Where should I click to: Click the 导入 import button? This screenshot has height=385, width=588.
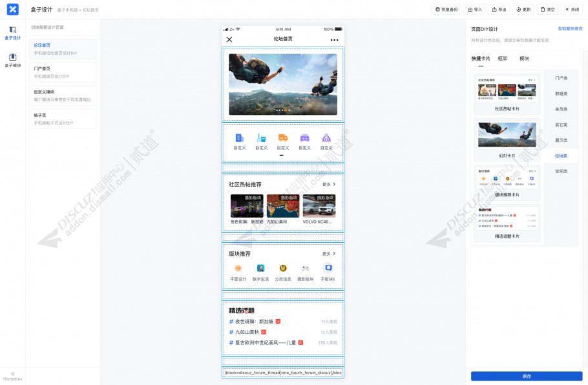click(x=475, y=10)
